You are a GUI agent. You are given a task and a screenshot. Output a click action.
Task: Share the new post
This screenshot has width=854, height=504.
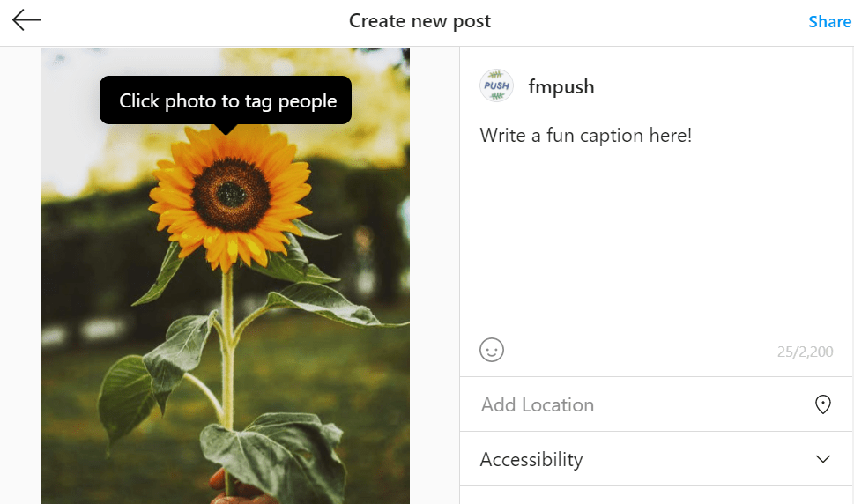(x=829, y=22)
